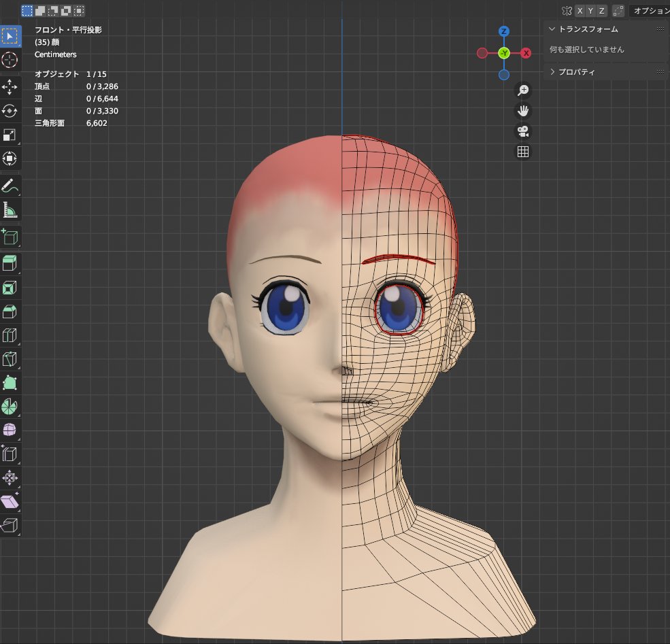
Task: Open the オプション dropdown
Action: 650,11
